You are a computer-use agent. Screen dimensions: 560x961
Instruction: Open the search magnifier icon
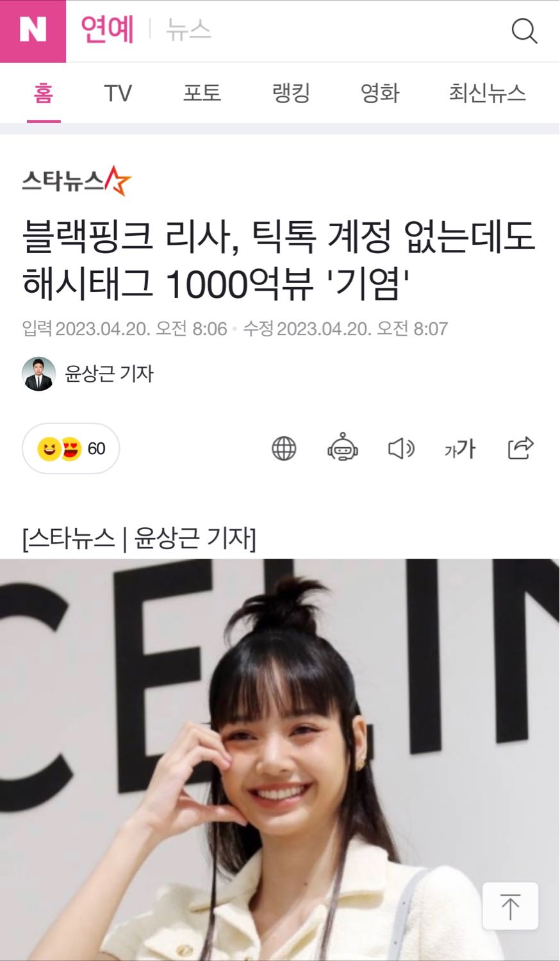pos(524,31)
